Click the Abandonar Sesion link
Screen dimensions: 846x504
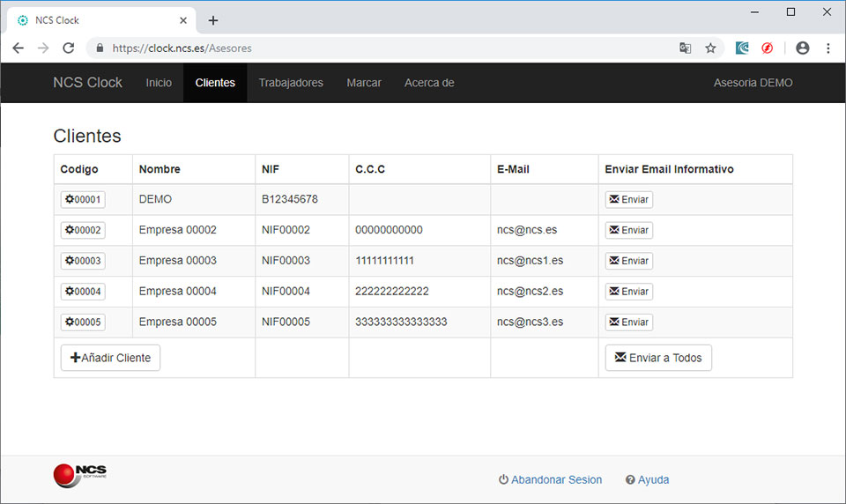(x=550, y=480)
